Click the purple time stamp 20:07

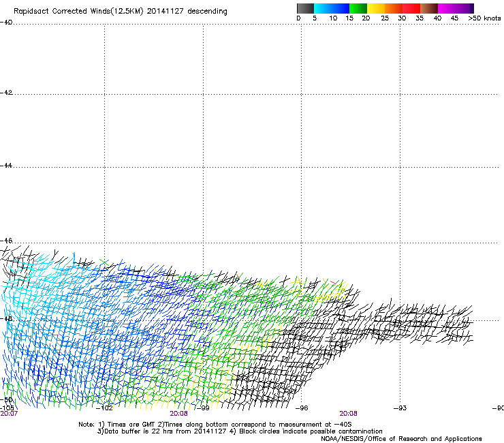[9, 414]
